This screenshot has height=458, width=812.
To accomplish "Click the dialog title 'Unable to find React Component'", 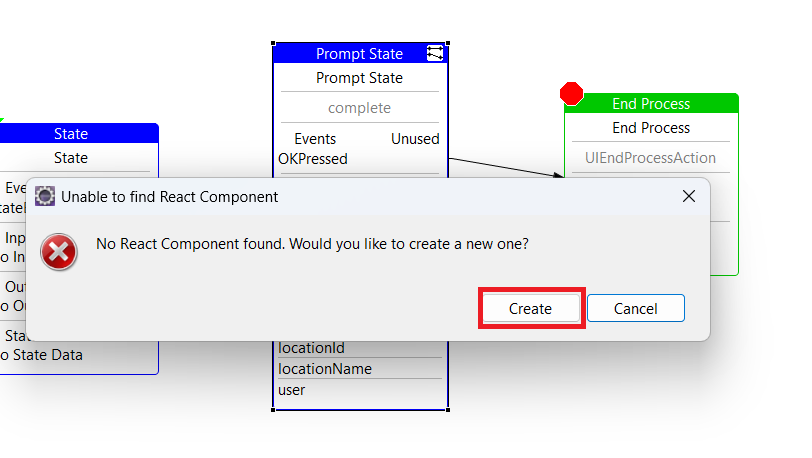I will click(169, 197).
